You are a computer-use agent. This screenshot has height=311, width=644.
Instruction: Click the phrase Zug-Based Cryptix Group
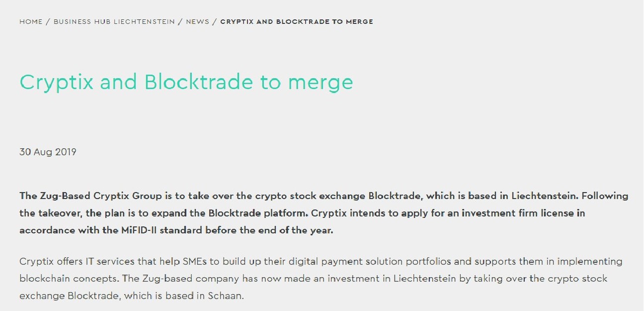(98, 196)
